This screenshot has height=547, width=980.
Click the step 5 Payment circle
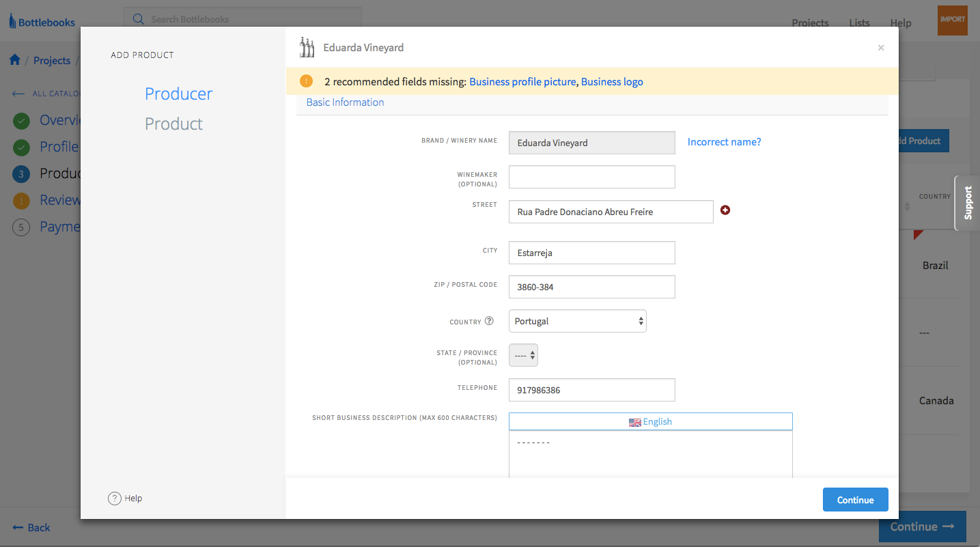21,227
